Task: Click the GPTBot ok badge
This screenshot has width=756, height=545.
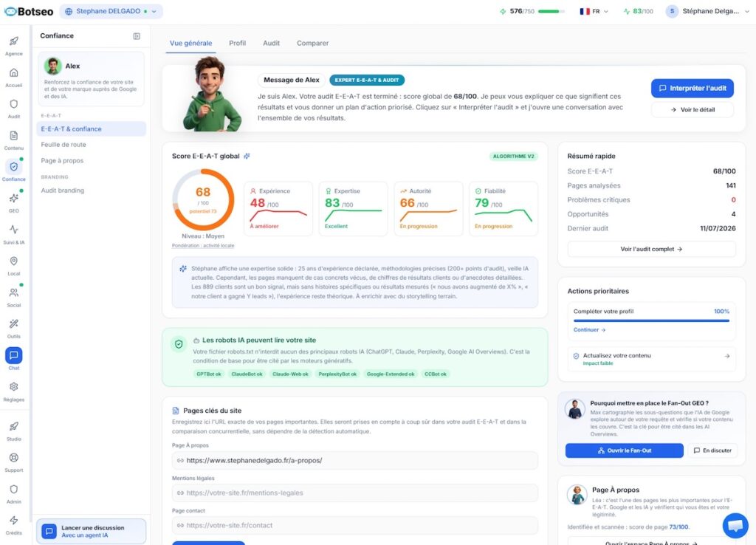Action: (209, 374)
